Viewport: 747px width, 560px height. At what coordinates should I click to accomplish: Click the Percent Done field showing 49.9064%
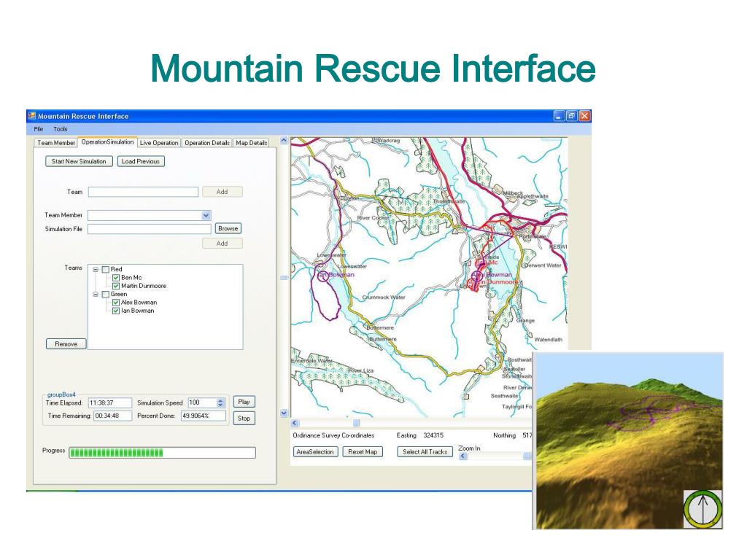tap(204, 416)
